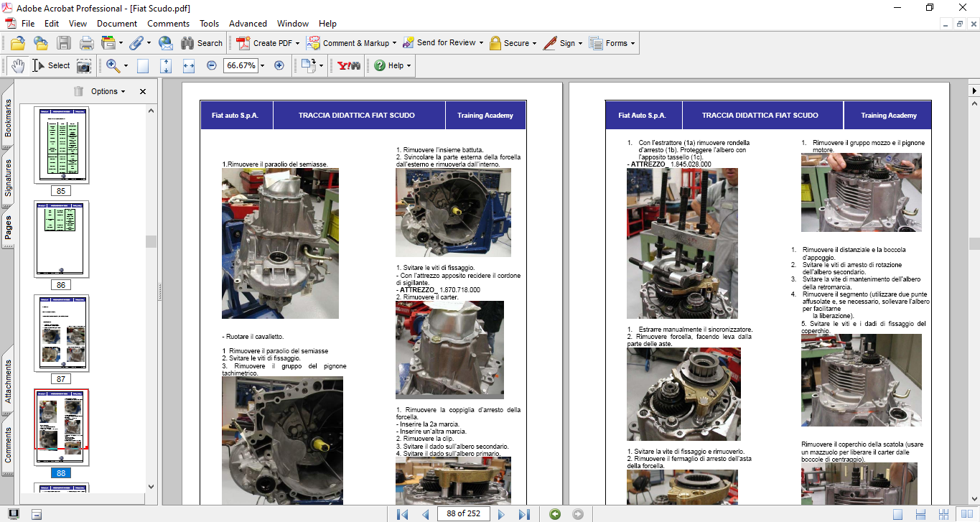
Task: Activate the Snapshot camera tool
Action: 84,65
